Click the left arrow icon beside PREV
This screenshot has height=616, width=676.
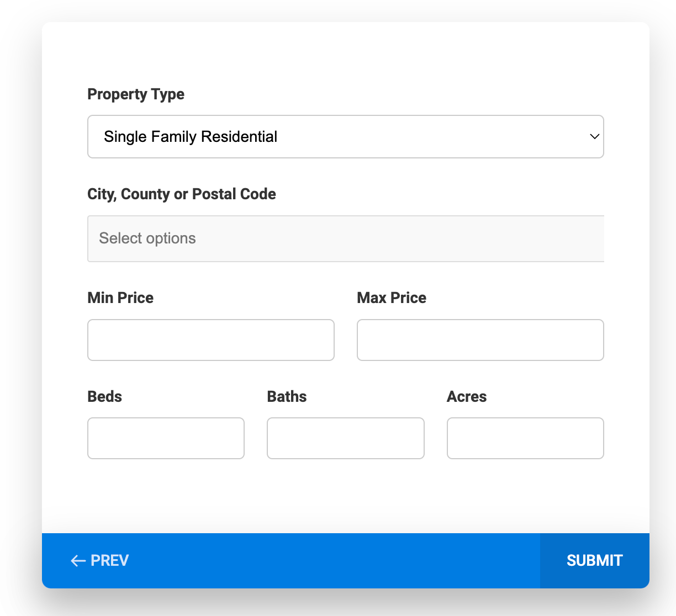78,561
